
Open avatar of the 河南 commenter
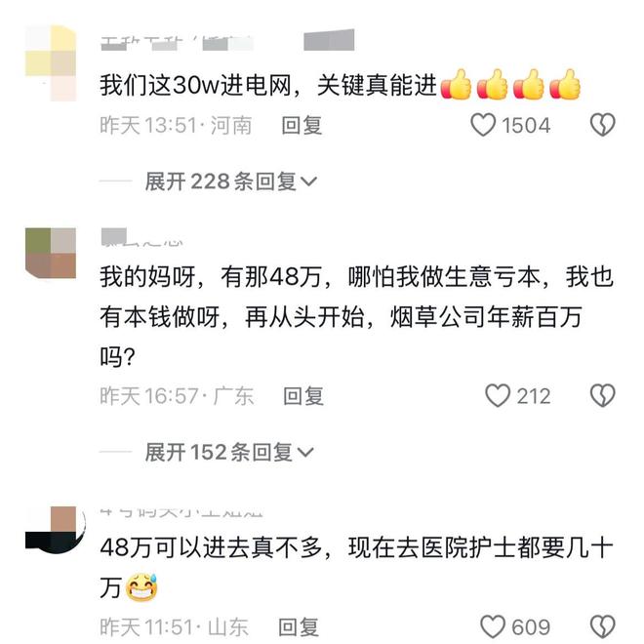tap(51, 62)
